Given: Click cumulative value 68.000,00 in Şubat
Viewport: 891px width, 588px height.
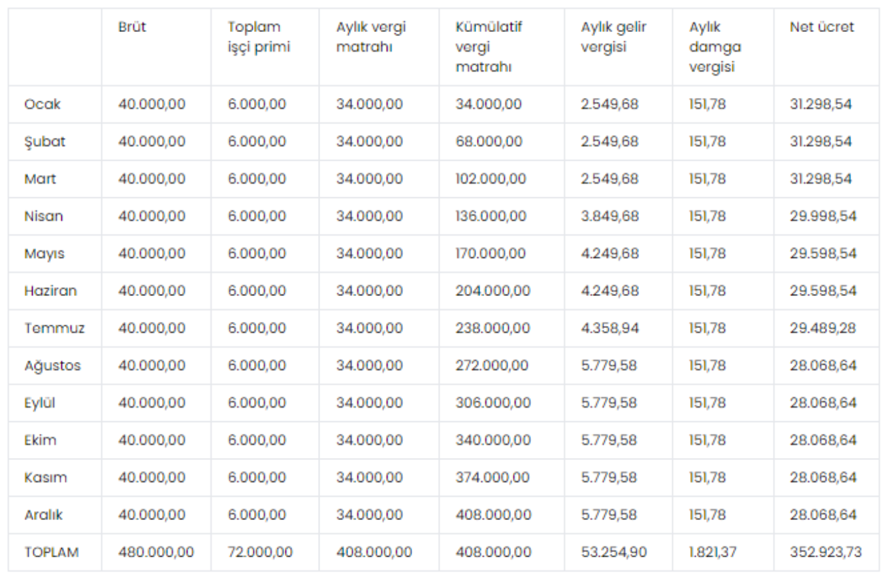Looking at the screenshot, I should pyautogui.click(x=489, y=141).
